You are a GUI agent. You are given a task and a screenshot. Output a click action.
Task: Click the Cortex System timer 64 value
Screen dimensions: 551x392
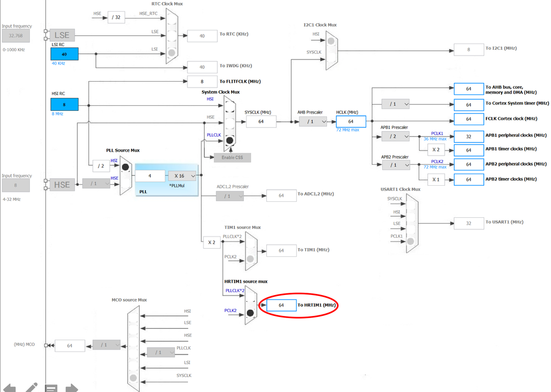tap(469, 105)
